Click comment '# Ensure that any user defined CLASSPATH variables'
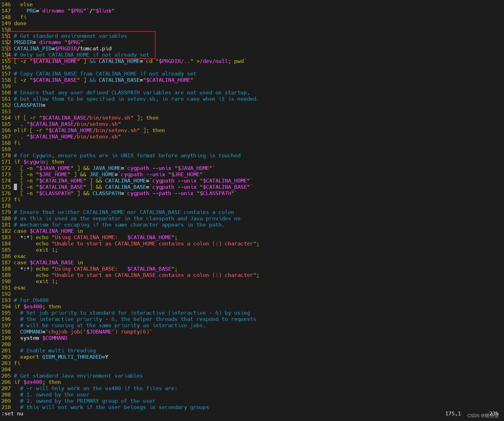The image size is (504, 421). (x=93, y=93)
